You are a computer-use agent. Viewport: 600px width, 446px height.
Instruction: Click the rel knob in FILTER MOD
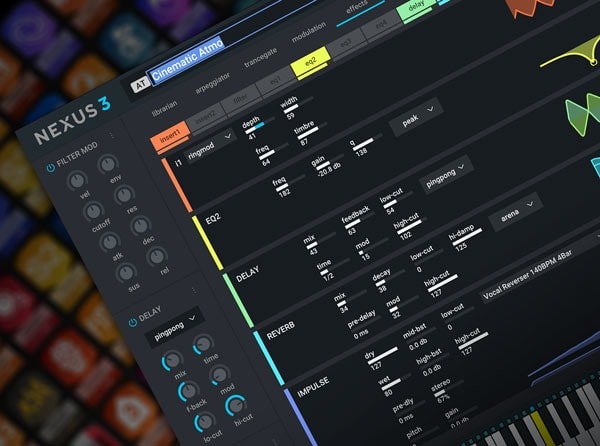click(157, 257)
